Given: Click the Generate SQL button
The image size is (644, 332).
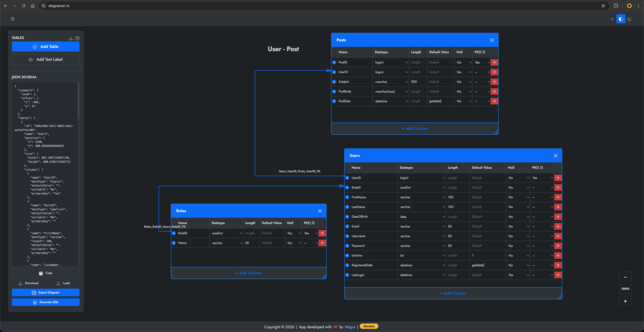Looking at the screenshot, I should (x=46, y=302).
